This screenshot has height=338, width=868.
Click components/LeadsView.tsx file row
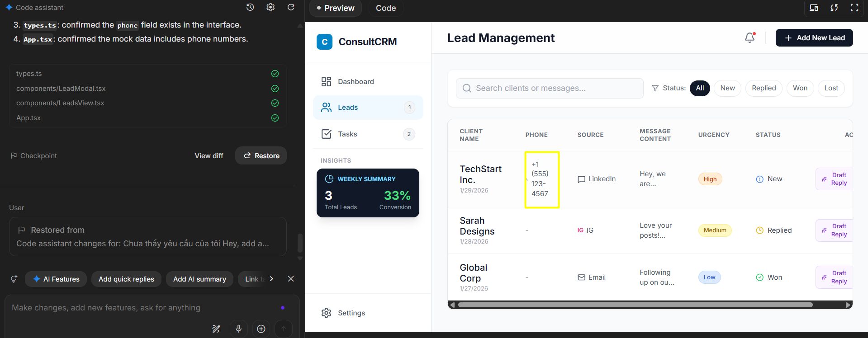click(147, 103)
